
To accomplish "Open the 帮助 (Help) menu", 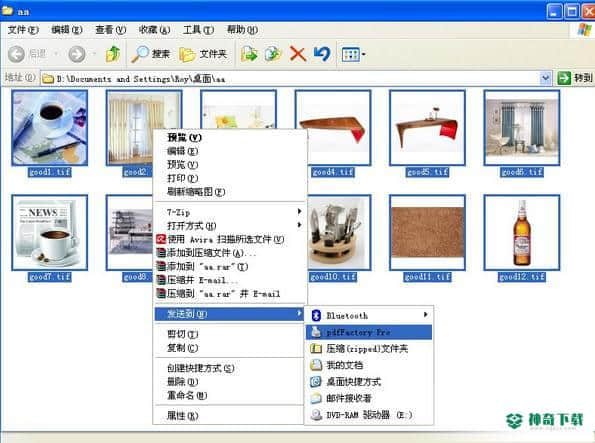I will point(242,30).
